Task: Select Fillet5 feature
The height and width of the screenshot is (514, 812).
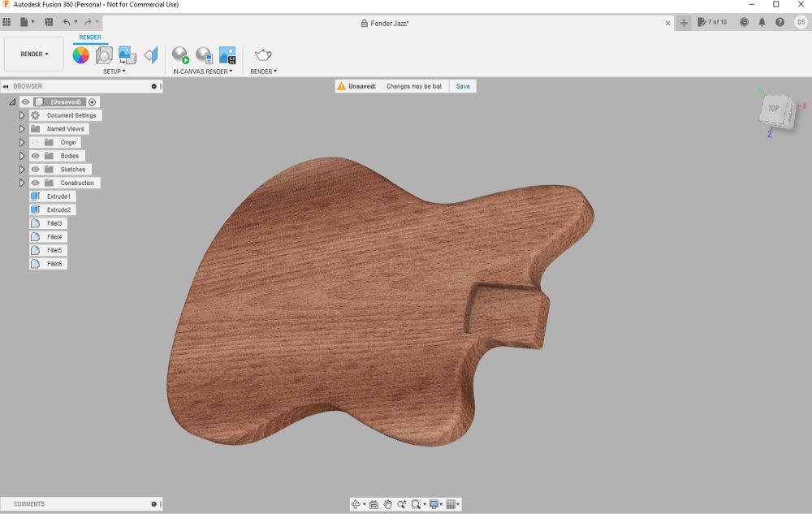Action: coord(48,250)
